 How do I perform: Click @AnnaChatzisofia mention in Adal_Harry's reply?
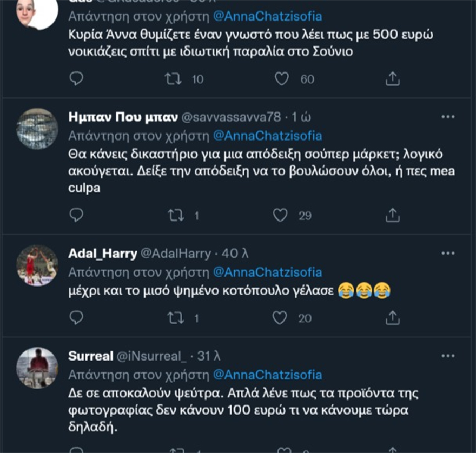[x=267, y=272]
